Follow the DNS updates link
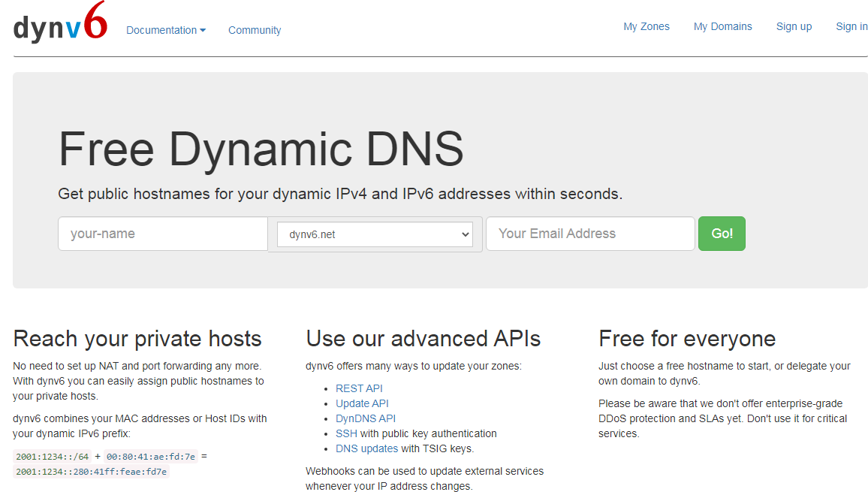 [366, 448]
